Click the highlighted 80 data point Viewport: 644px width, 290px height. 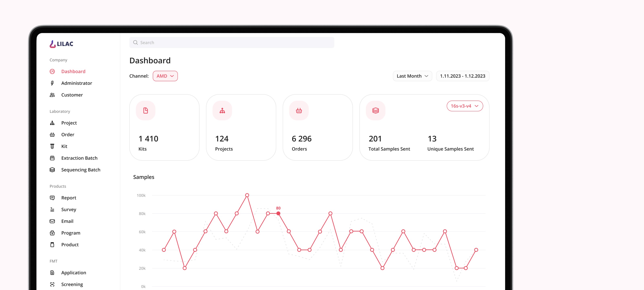pos(278,213)
